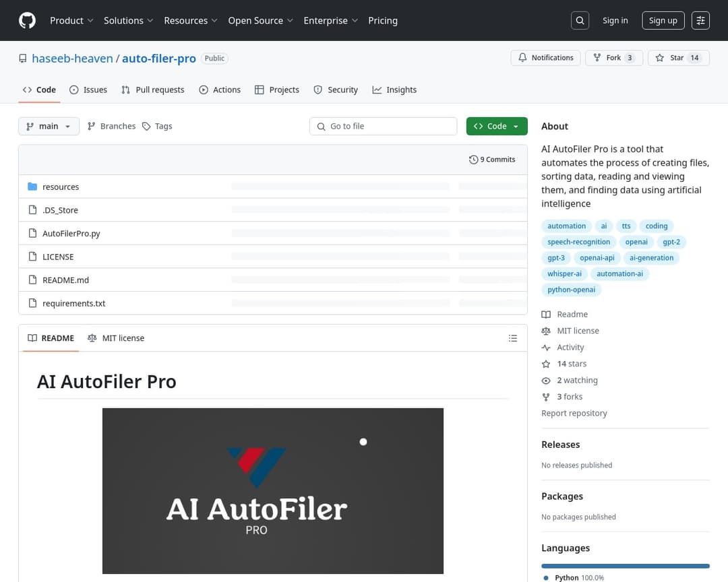The height and width of the screenshot is (582, 728).
Task: Click the search magnifier icon in header
Action: 580,20
